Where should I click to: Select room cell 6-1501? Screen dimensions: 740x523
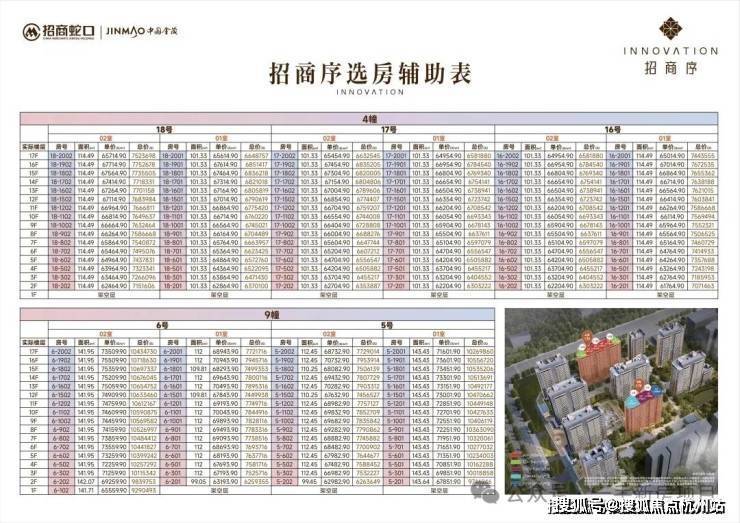pyautogui.click(x=173, y=395)
